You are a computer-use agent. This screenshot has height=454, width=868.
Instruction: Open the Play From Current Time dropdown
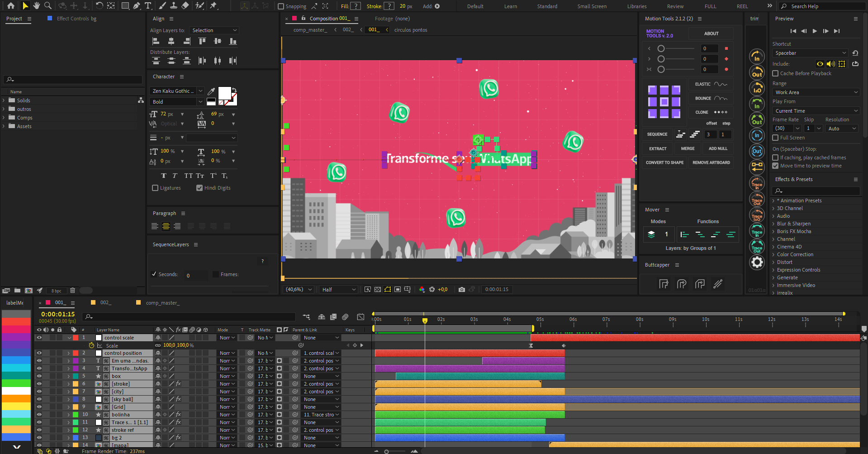[x=816, y=111]
